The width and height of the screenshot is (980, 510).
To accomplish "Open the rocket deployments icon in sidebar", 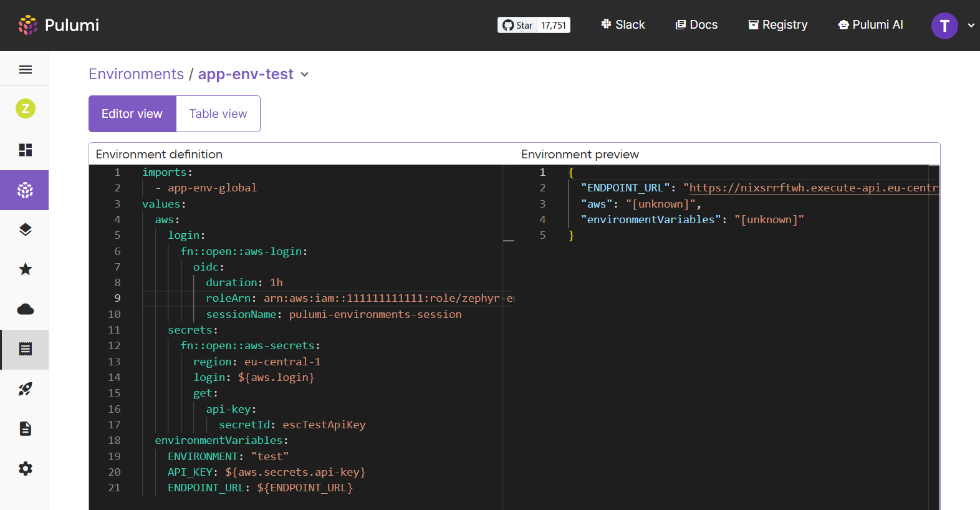I will 25,389.
